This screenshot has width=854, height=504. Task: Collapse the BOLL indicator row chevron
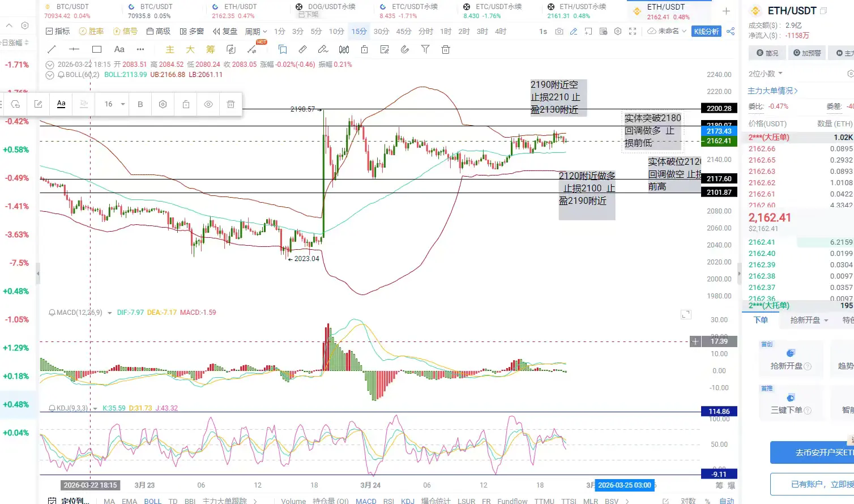50,75
